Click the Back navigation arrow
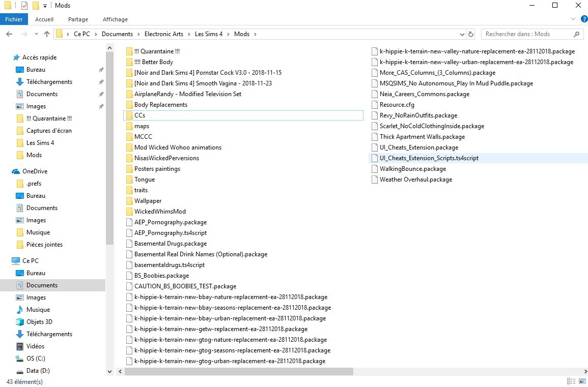The width and height of the screenshot is (588, 387). [x=9, y=34]
